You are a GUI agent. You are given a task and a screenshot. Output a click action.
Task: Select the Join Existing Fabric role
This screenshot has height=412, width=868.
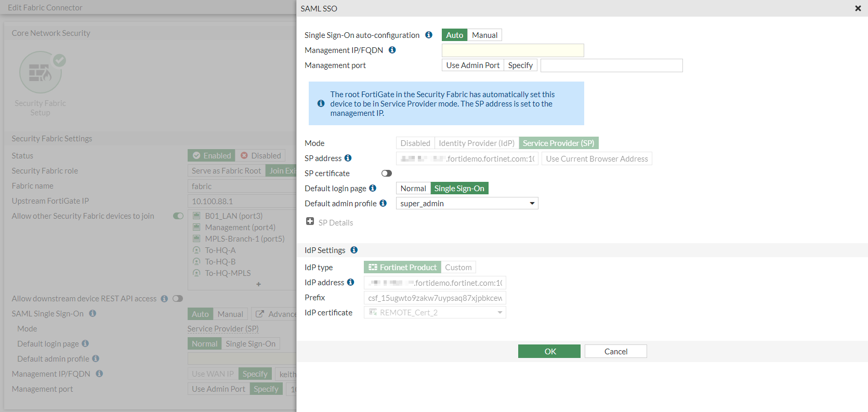(x=281, y=170)
